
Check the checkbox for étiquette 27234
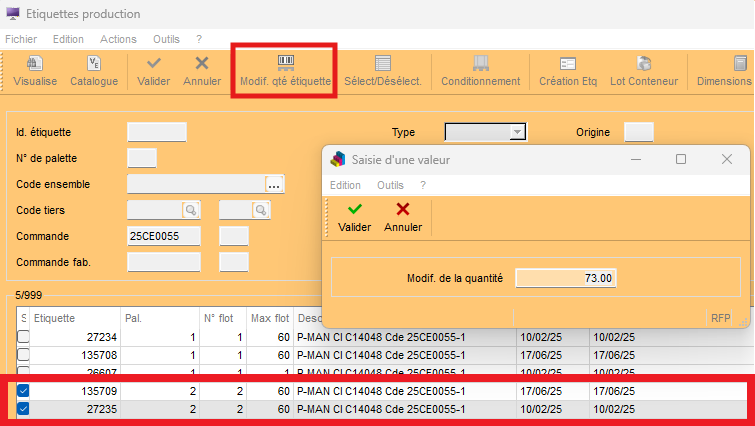23,336
